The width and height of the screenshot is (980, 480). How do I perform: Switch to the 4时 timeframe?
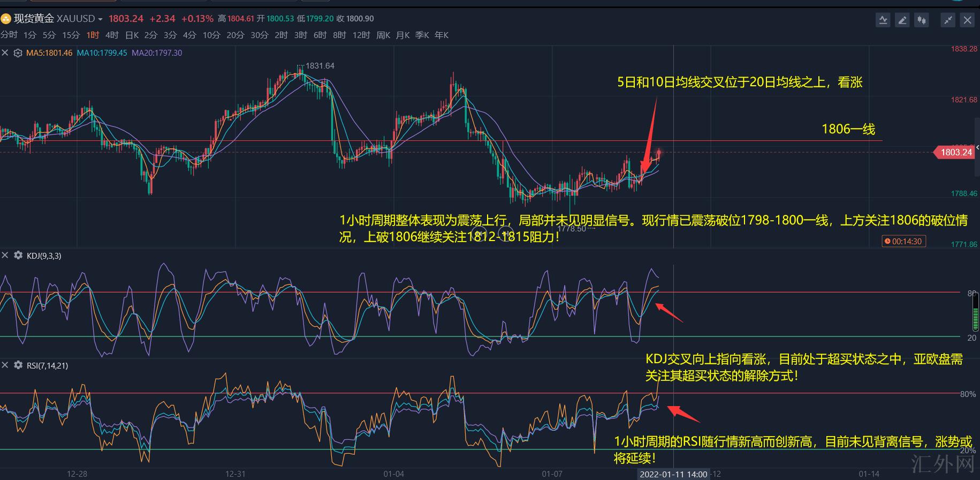[x=112, y=35]
